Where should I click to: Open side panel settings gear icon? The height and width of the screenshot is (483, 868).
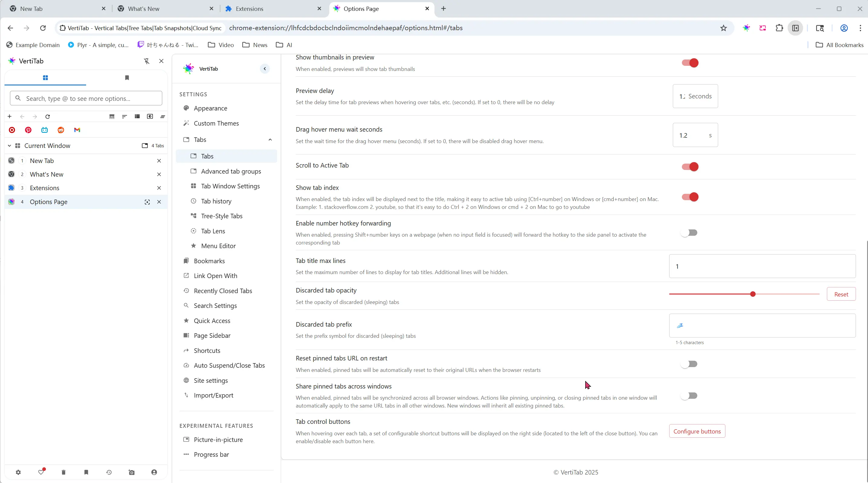(x=18, y=472)
